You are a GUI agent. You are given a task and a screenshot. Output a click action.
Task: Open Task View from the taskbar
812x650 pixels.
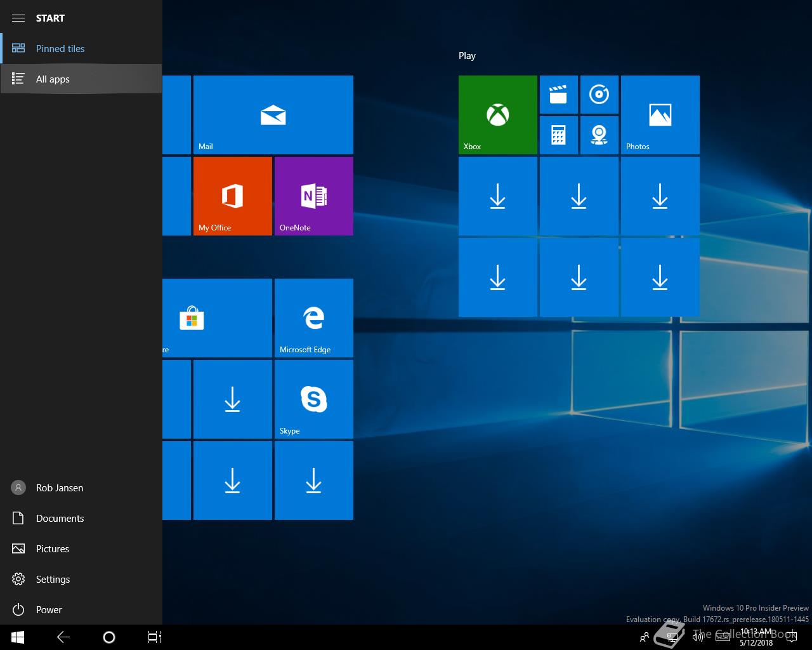click(x=155, y=637)
